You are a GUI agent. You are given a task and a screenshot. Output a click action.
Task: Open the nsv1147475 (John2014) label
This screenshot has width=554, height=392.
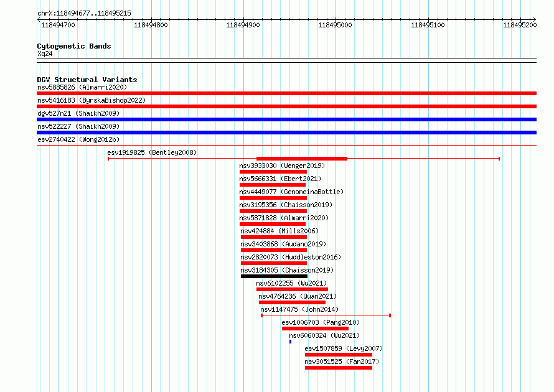(x=299, y=309)
